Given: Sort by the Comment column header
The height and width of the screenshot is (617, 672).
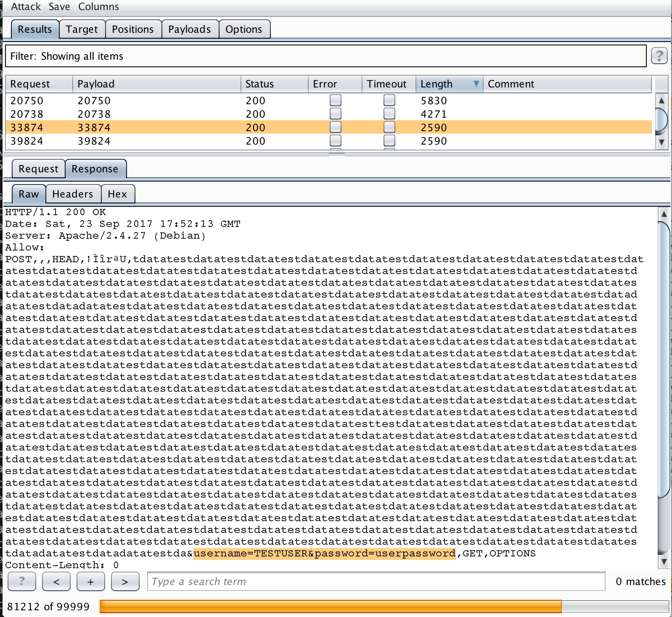Looking at the screenshot, I should (x=567, y=84).
